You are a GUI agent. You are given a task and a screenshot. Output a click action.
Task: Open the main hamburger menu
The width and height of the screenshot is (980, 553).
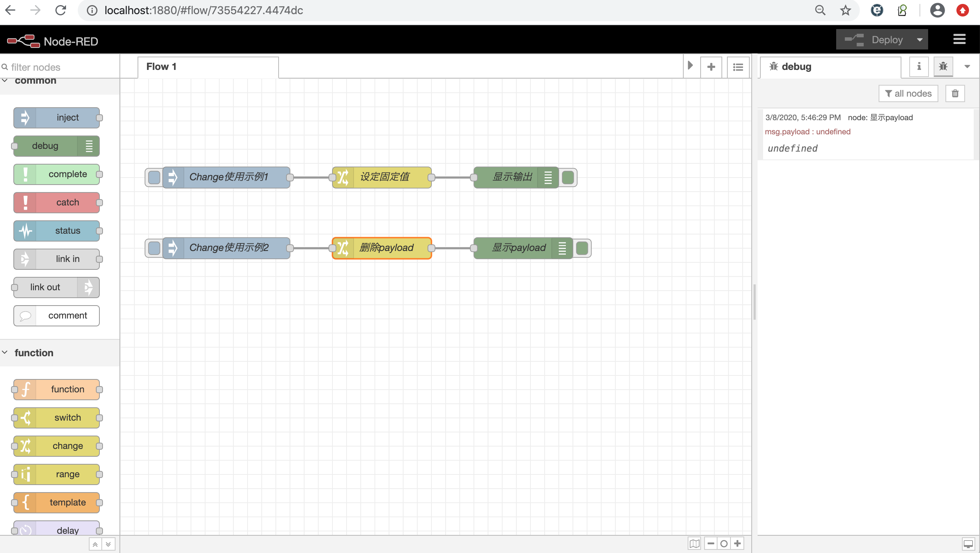pos(959,39)
